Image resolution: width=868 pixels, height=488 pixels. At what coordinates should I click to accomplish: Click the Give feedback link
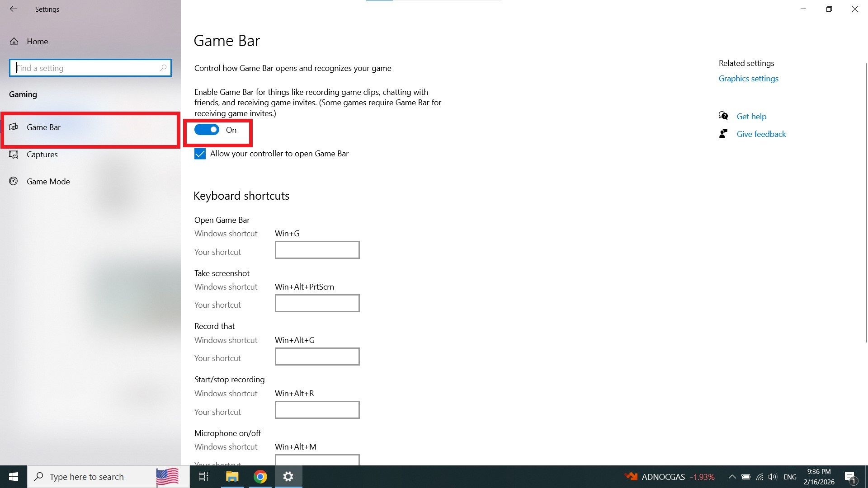point(761,134)
